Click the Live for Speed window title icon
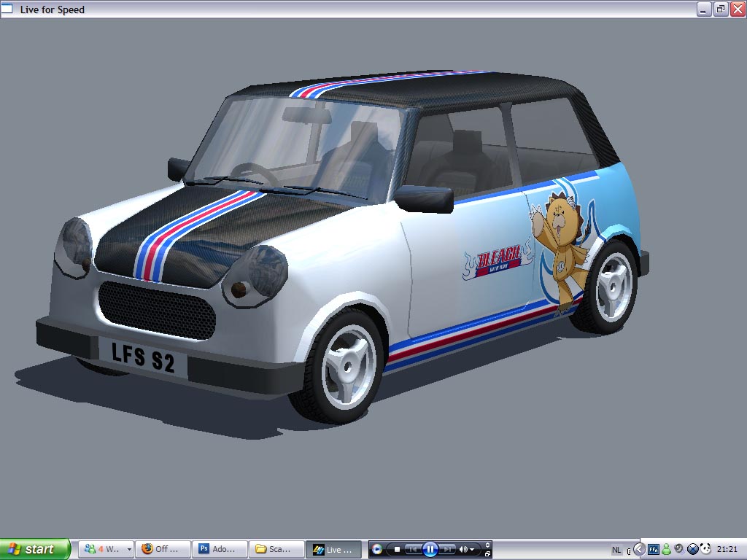747x560 pixels. click(x=7, y=9)
